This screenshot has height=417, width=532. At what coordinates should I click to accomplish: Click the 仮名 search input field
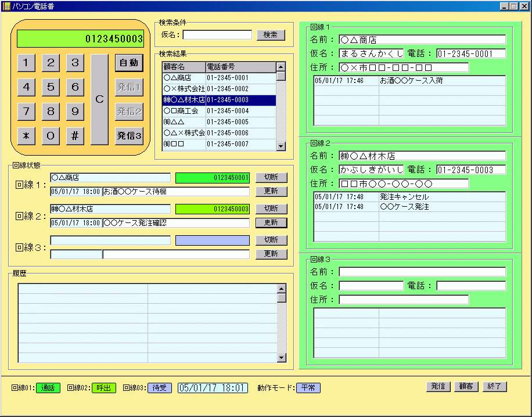pos(217,35)
